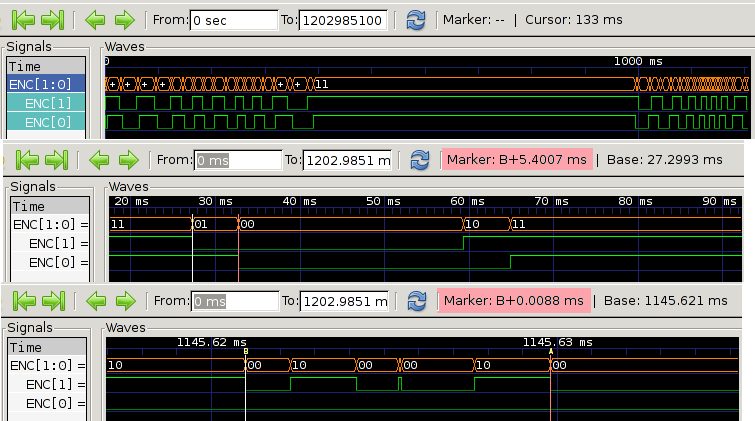Click value 01 in middle ENC[1:0] wave
Image resolution: width=755 pixels, height=421 pixels.
click(201, 224)
